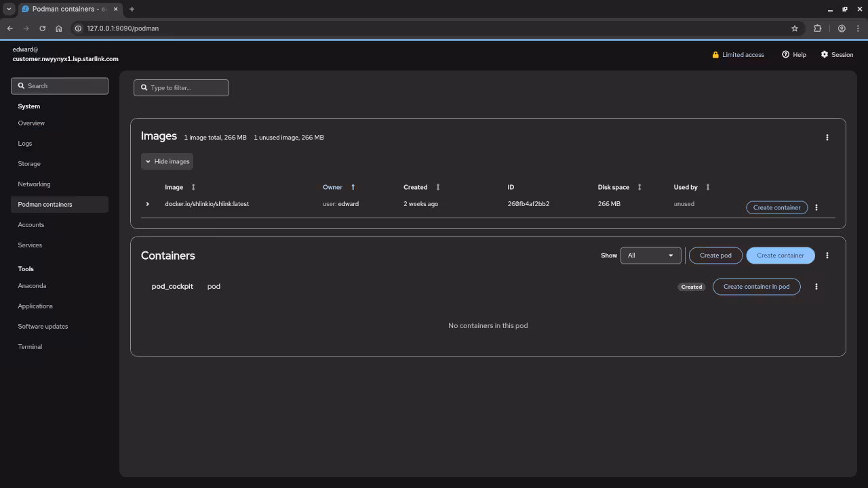Open the Containers section kebab menu
The width and height of the screenshot is (868, 488).
click(x=827, y=255)
